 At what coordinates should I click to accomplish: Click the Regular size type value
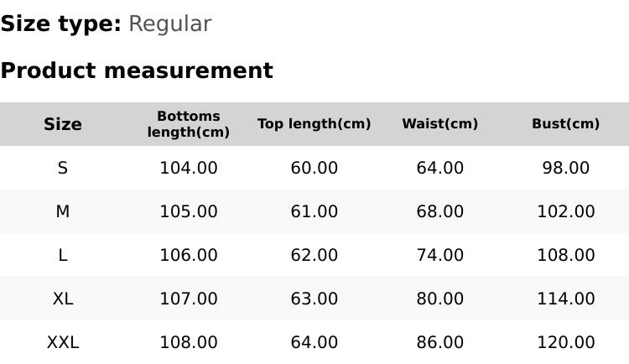(169, 23)
